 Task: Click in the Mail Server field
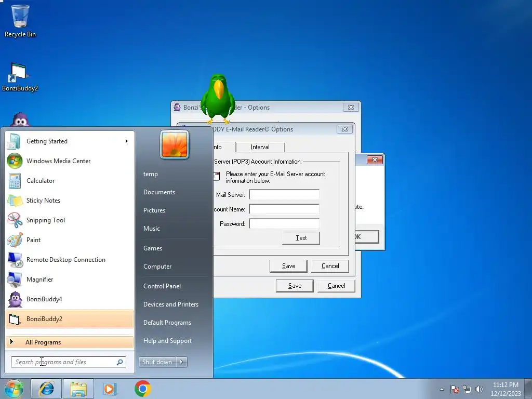pos(284,194)
